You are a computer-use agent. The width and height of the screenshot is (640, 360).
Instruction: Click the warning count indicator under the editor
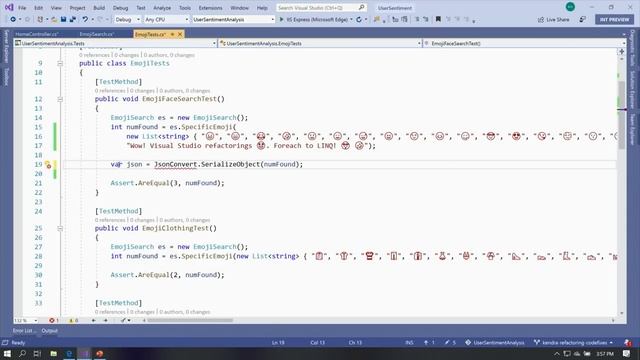(x=73, y=320)
